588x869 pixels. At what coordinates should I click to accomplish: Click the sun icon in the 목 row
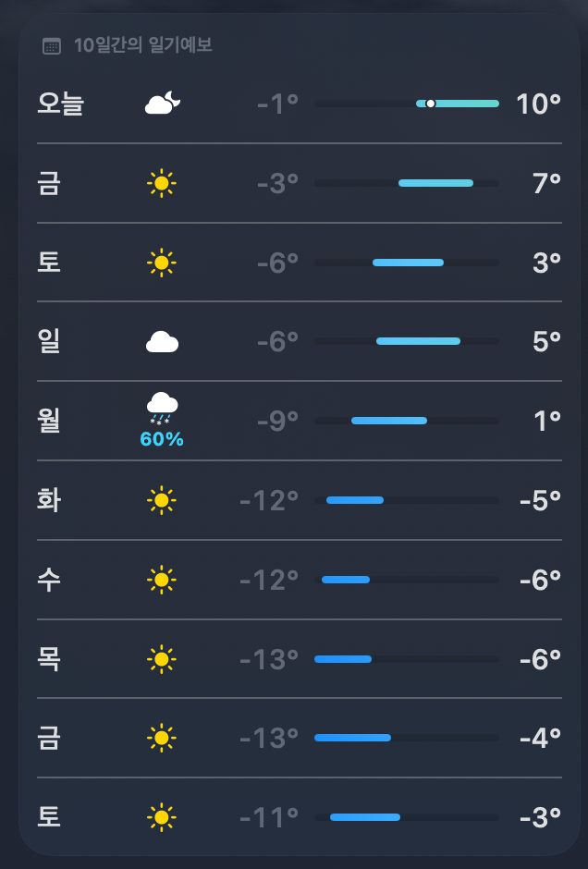[162, 660]
